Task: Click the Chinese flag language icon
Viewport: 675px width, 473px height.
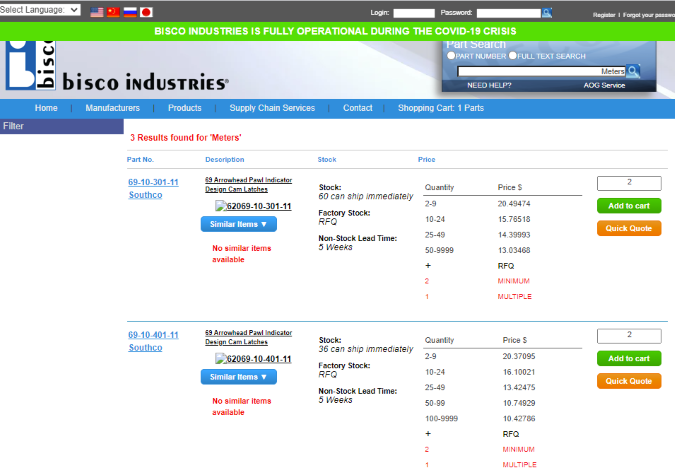Action: coord(113,13)
